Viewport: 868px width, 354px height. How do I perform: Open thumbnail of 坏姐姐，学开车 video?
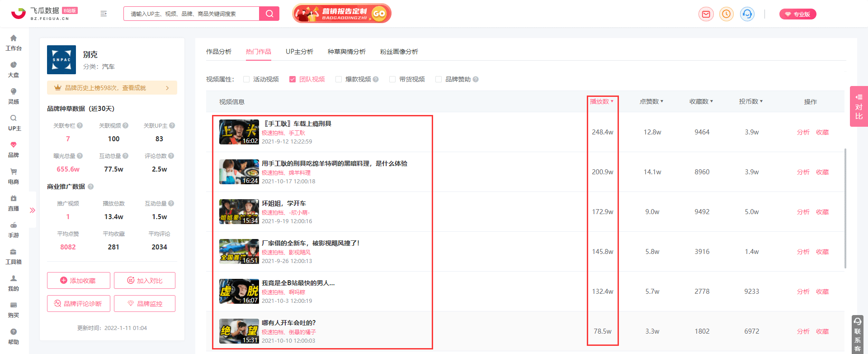click(x=239, y=211)
